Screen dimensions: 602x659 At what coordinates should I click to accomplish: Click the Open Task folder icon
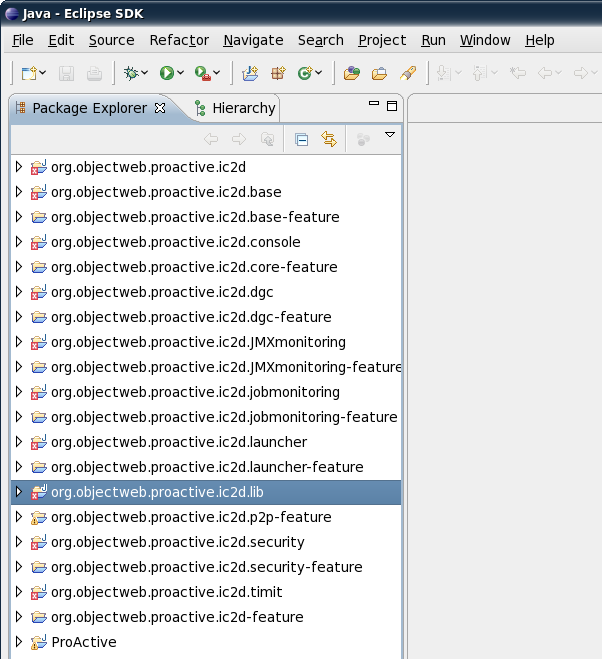[x=379, y=74]
